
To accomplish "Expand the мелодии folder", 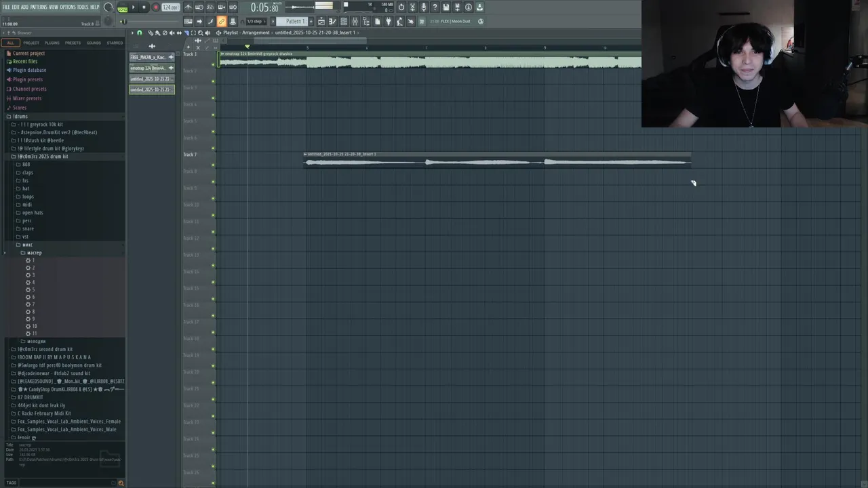I will (x=36, y=342).
